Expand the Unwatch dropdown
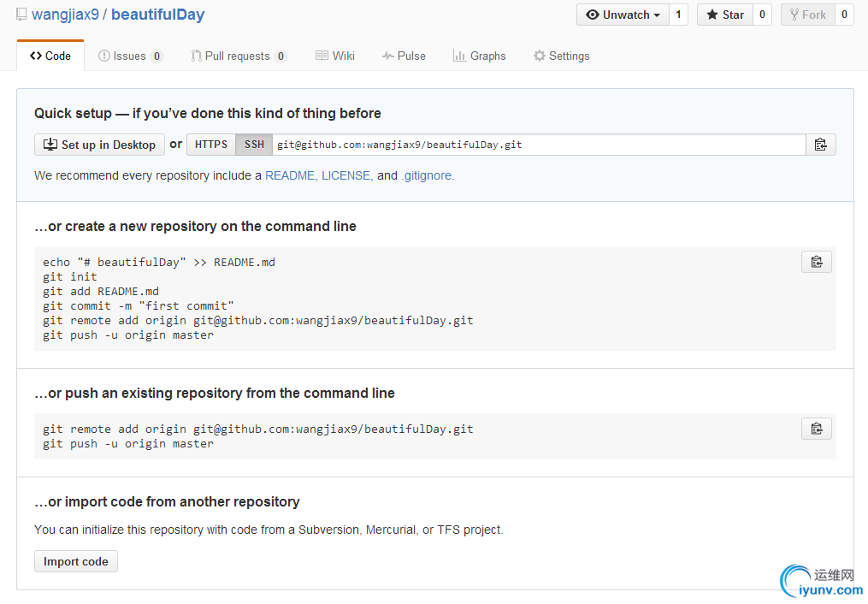 click(623, 15)
